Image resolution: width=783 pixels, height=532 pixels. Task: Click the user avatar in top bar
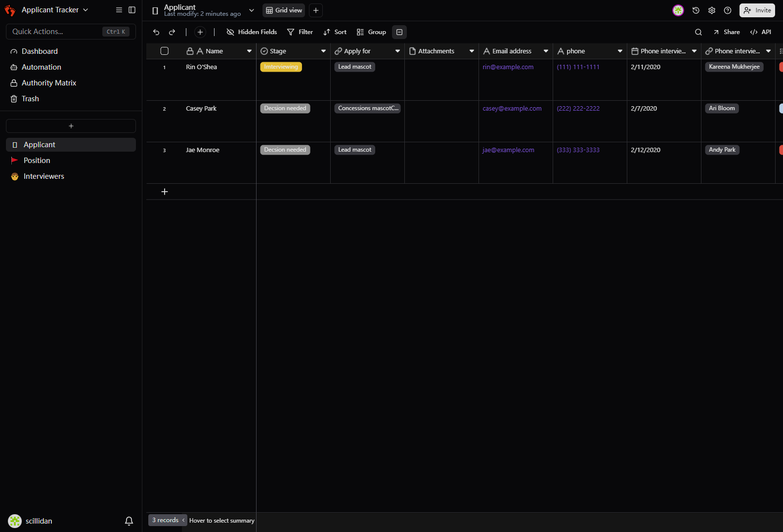678,10
